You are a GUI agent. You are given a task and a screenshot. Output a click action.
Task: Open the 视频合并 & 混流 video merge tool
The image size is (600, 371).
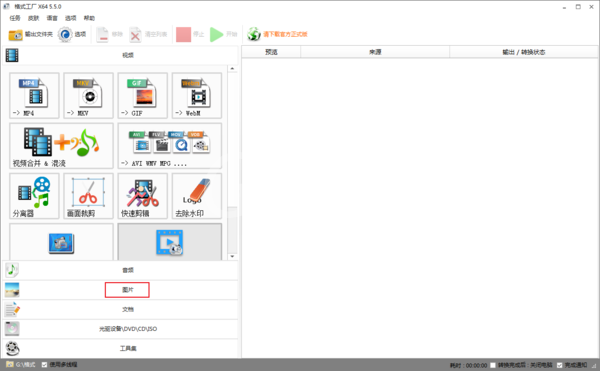tap(61, 146)
